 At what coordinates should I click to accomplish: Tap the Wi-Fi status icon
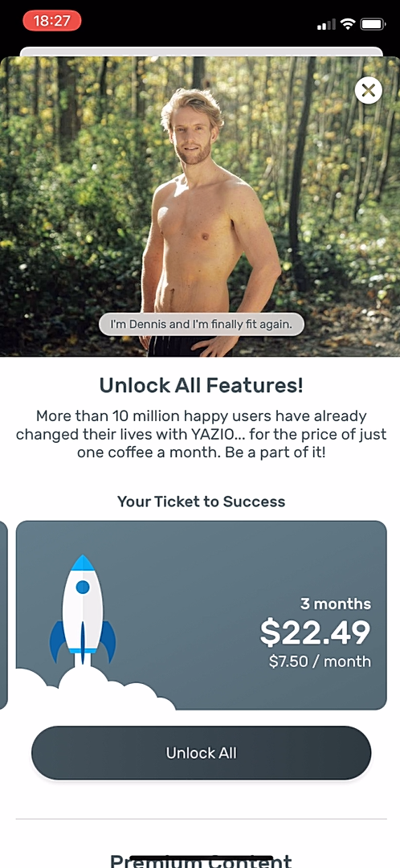tap(348, 24)
